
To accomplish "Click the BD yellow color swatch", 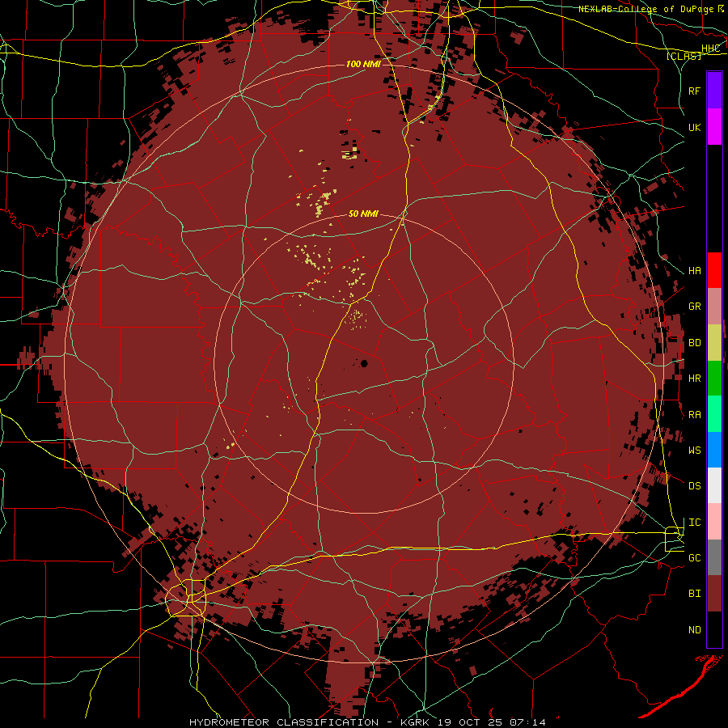I will 714,343.
